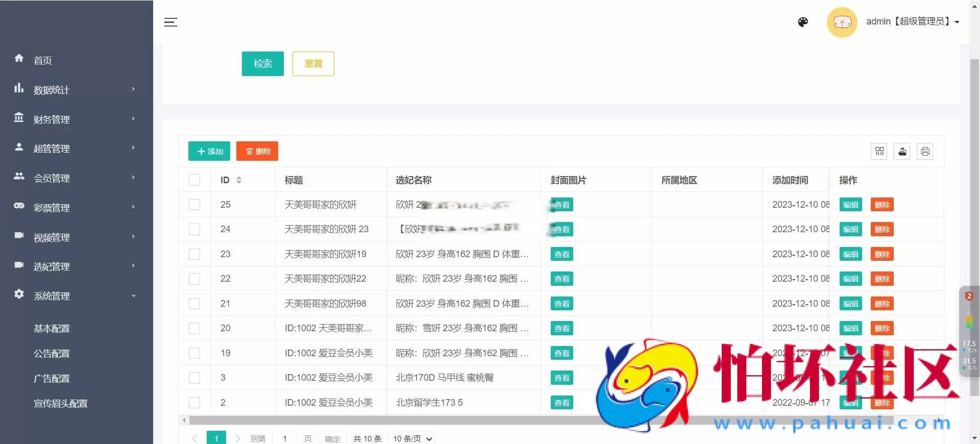This screenshot has width=980, height=444.
Task: Tick the checkbox for row ID 23
Action: pos(194,254)
